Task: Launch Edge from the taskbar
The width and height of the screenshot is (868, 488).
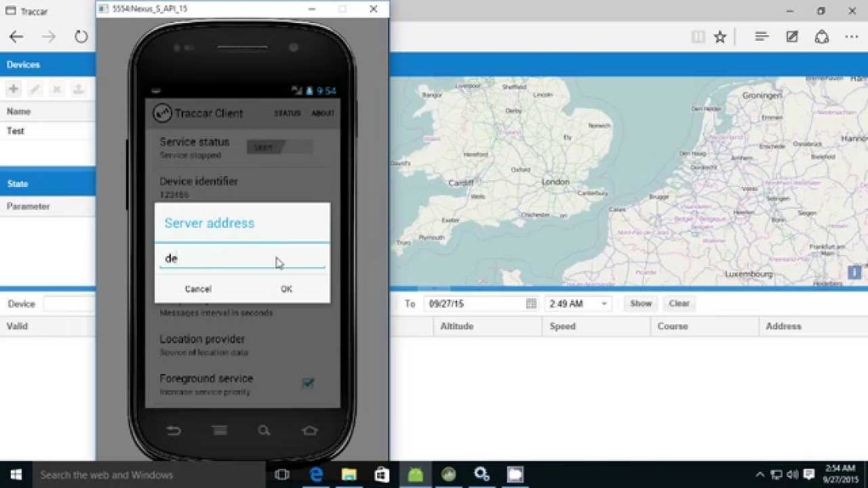Action: coord(316,474)
